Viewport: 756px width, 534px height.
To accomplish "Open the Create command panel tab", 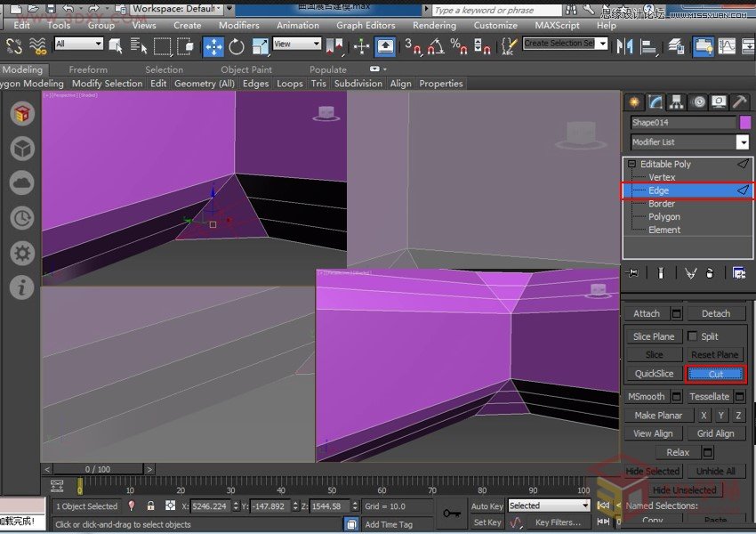I will point(634,101).
